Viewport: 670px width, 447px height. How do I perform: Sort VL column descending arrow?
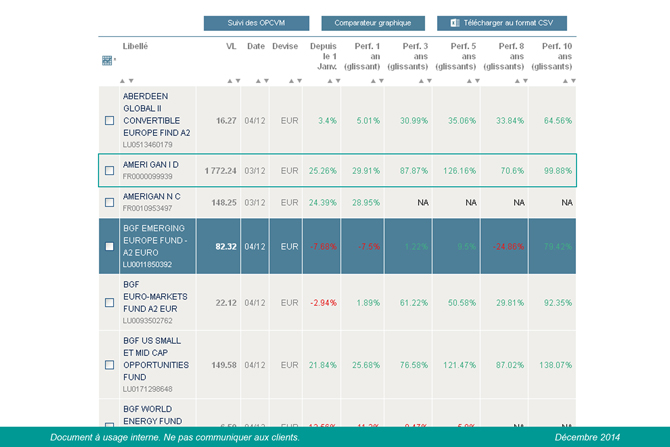[x=237, y=80]
